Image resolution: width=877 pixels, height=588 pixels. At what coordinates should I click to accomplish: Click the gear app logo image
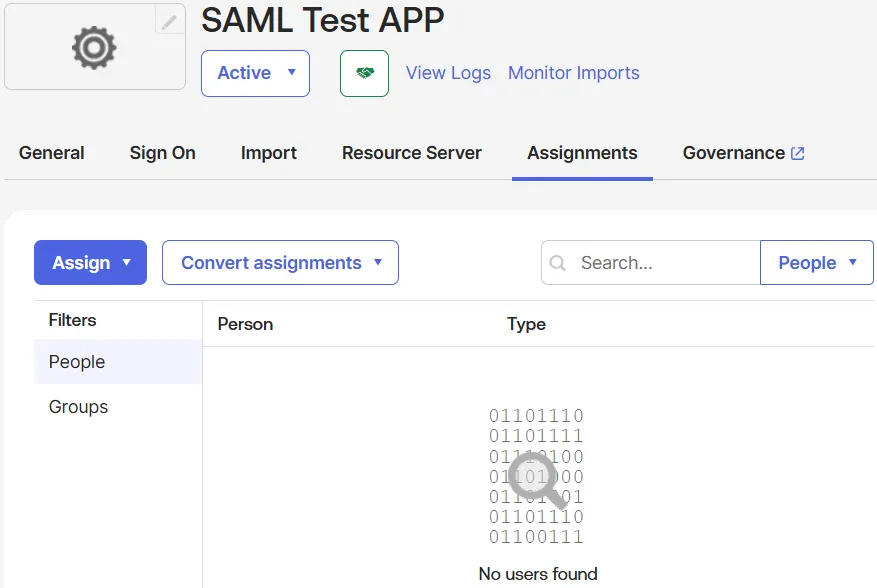94,48
